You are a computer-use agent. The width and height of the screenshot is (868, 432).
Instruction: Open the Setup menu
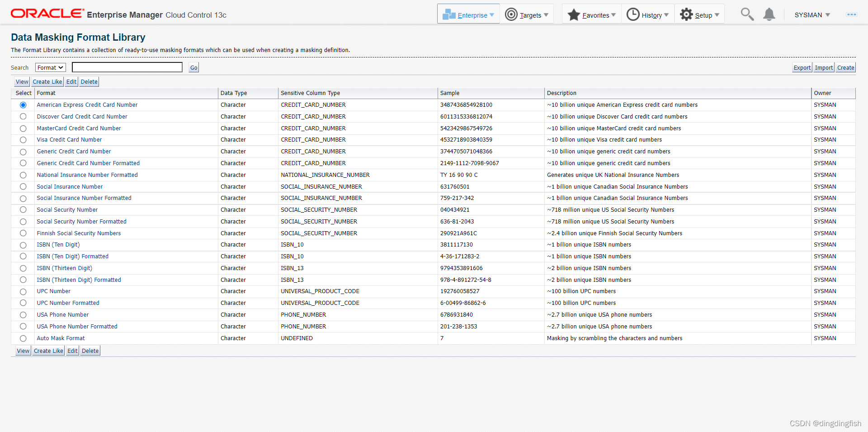point(699,14)
